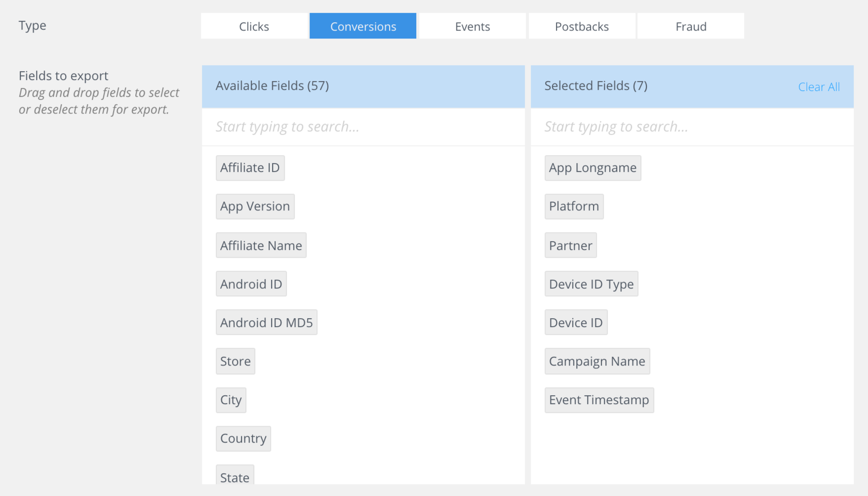This screenshot has height=496, width=868.
Task: Click the Affiliate Name chip
Action: (261, 245)
